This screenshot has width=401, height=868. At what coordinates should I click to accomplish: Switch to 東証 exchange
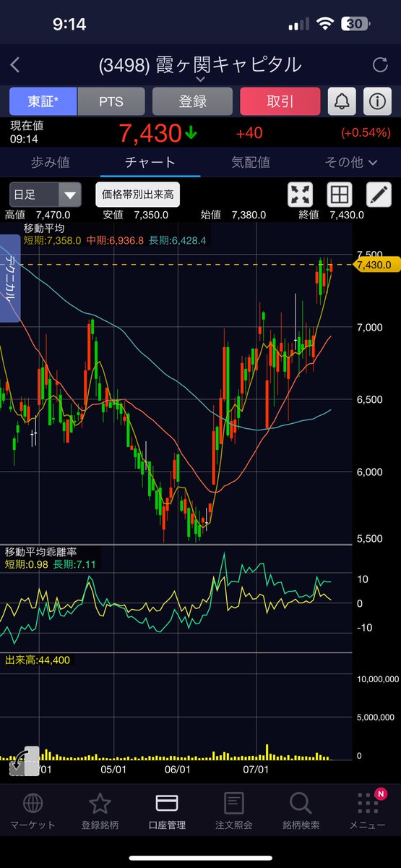[x=43, y=102]
